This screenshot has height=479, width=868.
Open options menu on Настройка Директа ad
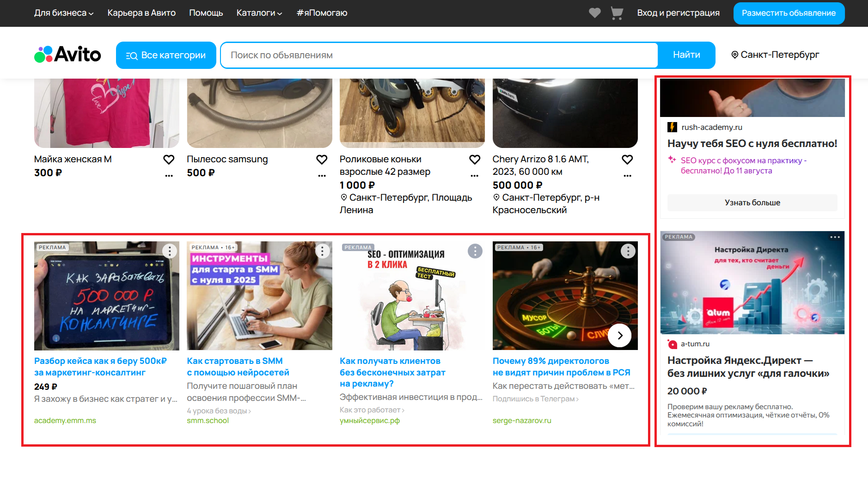point(834,237)
